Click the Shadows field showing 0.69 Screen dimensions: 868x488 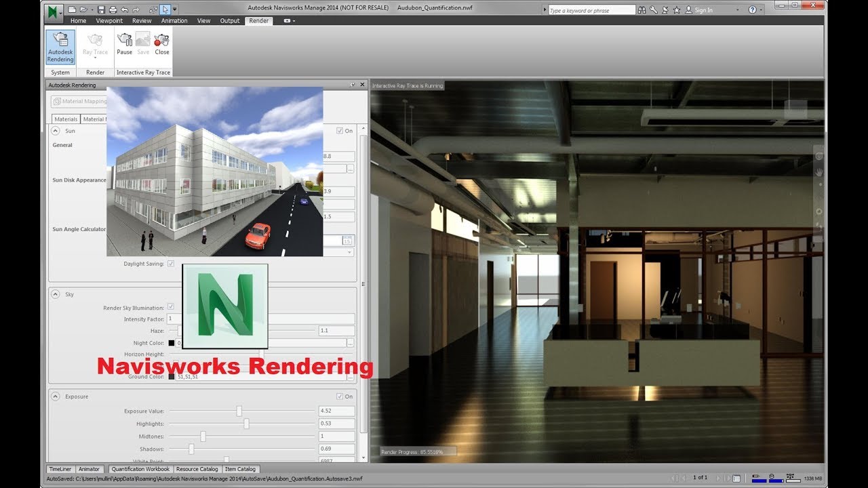pyautogui.click(x=336, y=449)
